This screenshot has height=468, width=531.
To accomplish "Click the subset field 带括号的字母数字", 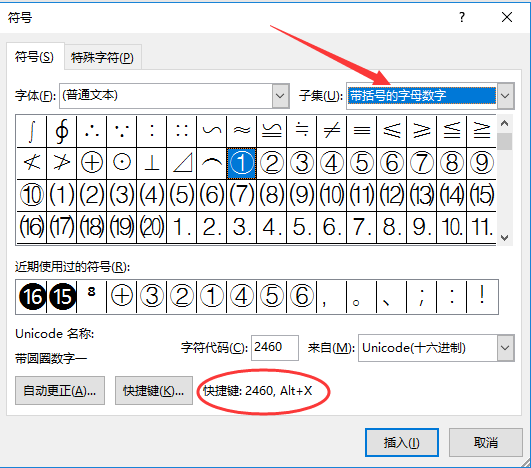I will [422, 96].
